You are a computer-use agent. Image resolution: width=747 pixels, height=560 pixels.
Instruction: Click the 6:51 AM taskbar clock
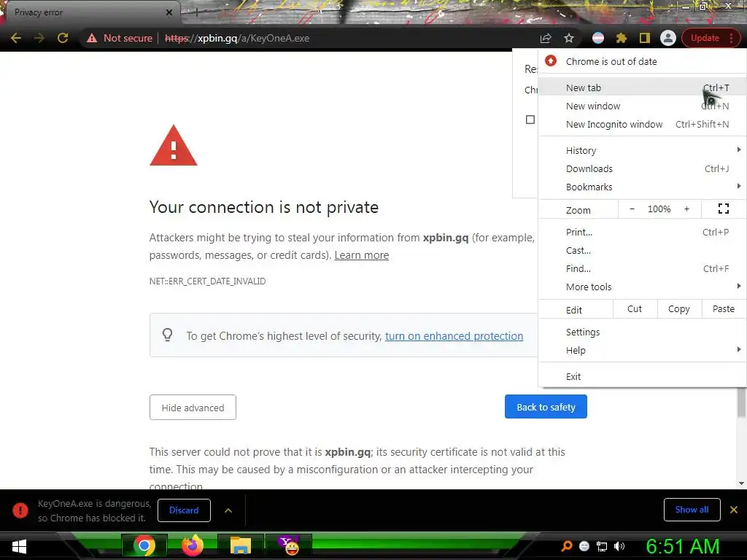683,546
